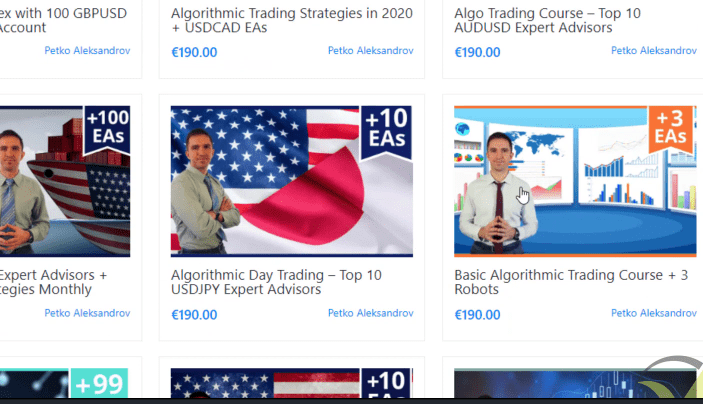Open Algorithmic Trading Strategies in 2020 title
This screenshot has height=404, width=703.
[x=291, y=20]
